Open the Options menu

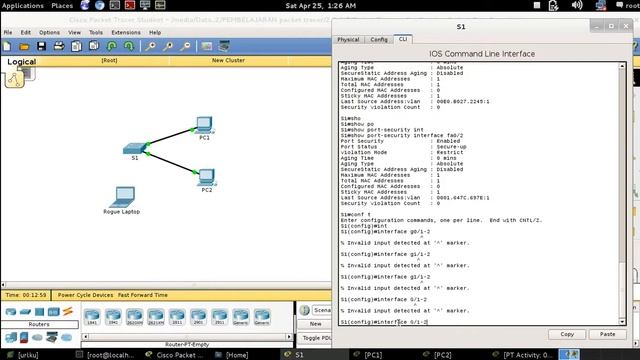(x=49, y=32)
